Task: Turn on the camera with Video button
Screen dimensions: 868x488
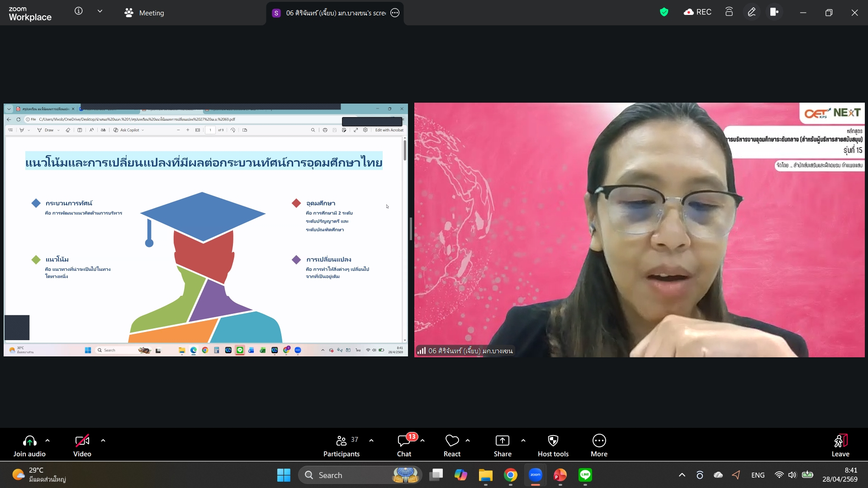Action: tap(82, 441)
